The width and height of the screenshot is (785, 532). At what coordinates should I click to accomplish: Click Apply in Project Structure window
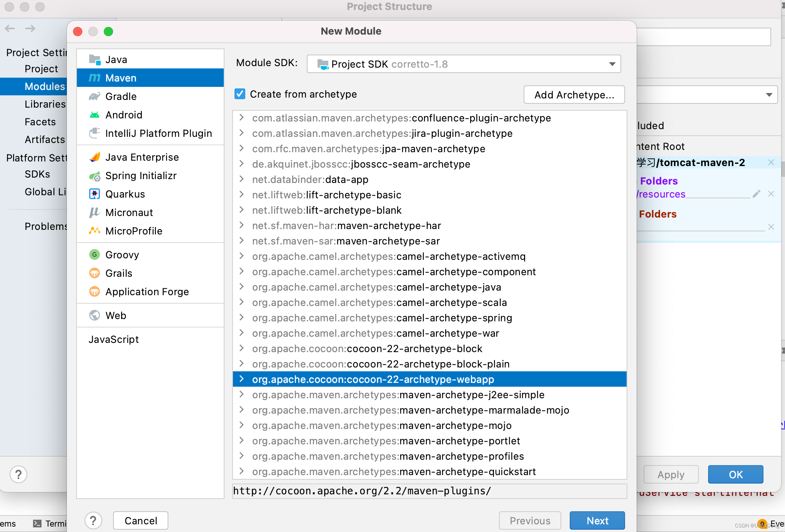[671, 475]
